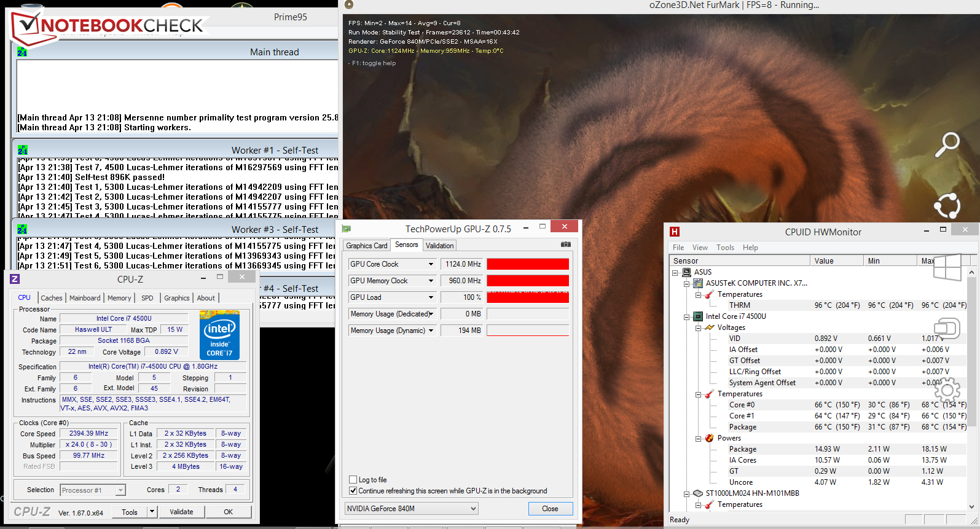Open the GPU Load sensor dropdown
This screenshot has width=980, height=529.
(x=431, y=297)
